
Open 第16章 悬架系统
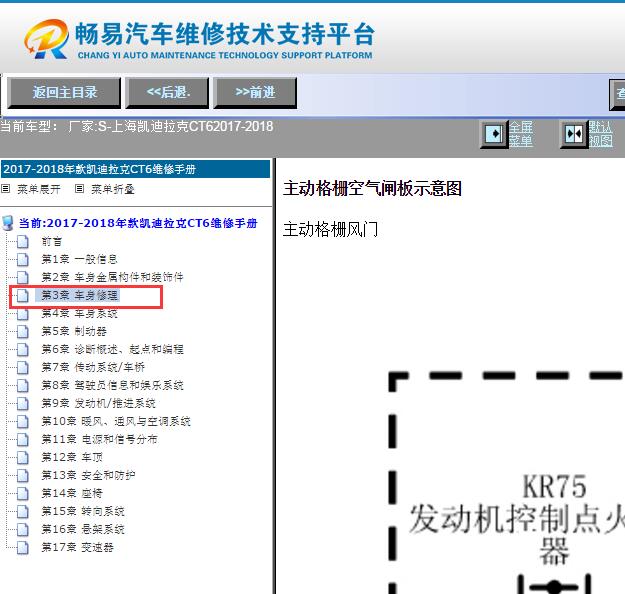point(83,529)
